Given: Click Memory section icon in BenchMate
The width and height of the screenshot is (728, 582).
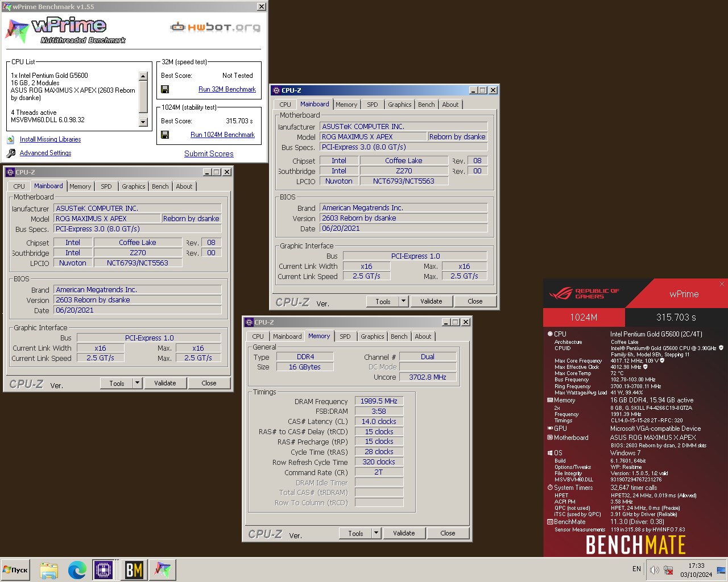Looking at the screenshot, I should click(550, 400).
